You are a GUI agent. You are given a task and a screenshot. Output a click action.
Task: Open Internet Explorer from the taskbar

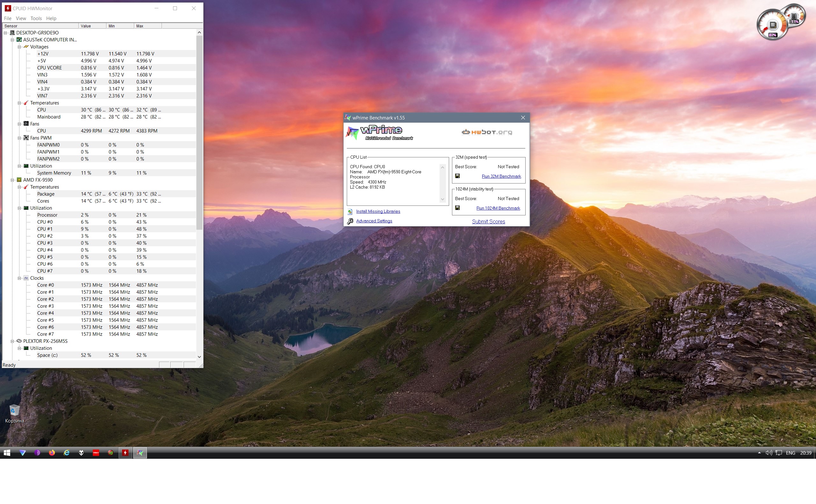pos(66,453)
